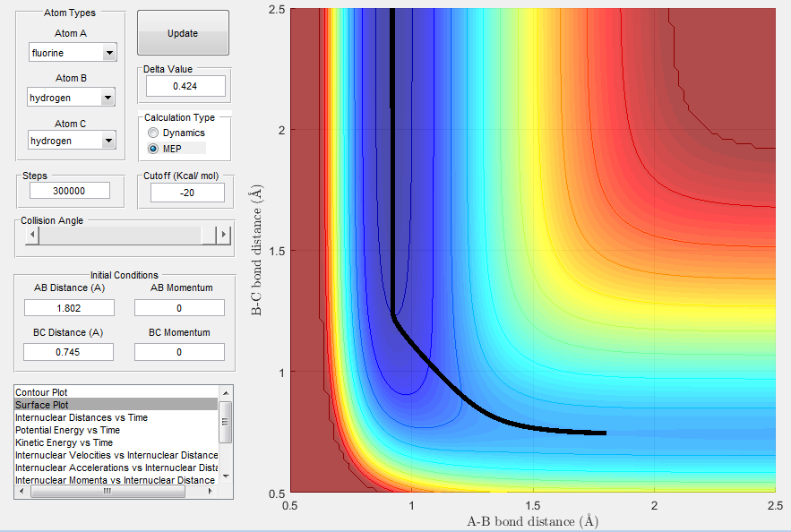This screenshot has height=532, width=791.
Task: Click the Collision Angle slider left arrow
Action: pos(32,235)
